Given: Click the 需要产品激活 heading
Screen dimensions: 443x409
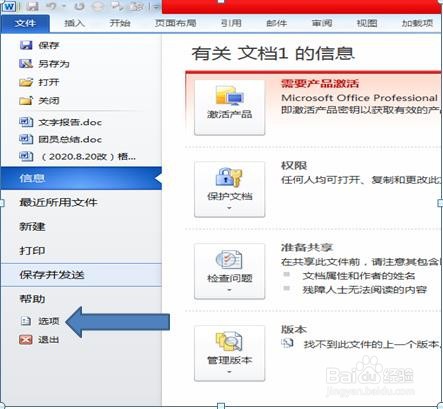Looking at the screenshot, I should 320,83.
